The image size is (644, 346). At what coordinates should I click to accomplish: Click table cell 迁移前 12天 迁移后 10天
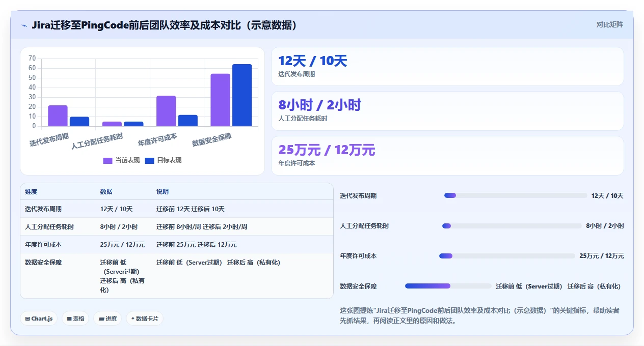click(190, 209)
